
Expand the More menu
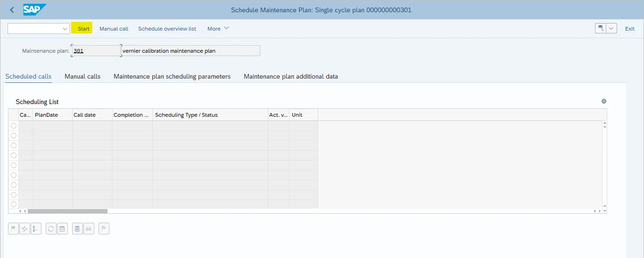tap(218, 29)
